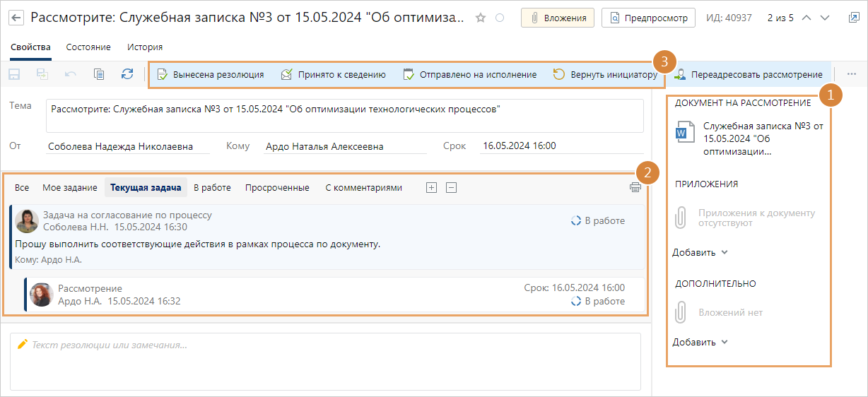
Task: Click the Переадресовать рассмотрение button
Action: coord(749,74)
